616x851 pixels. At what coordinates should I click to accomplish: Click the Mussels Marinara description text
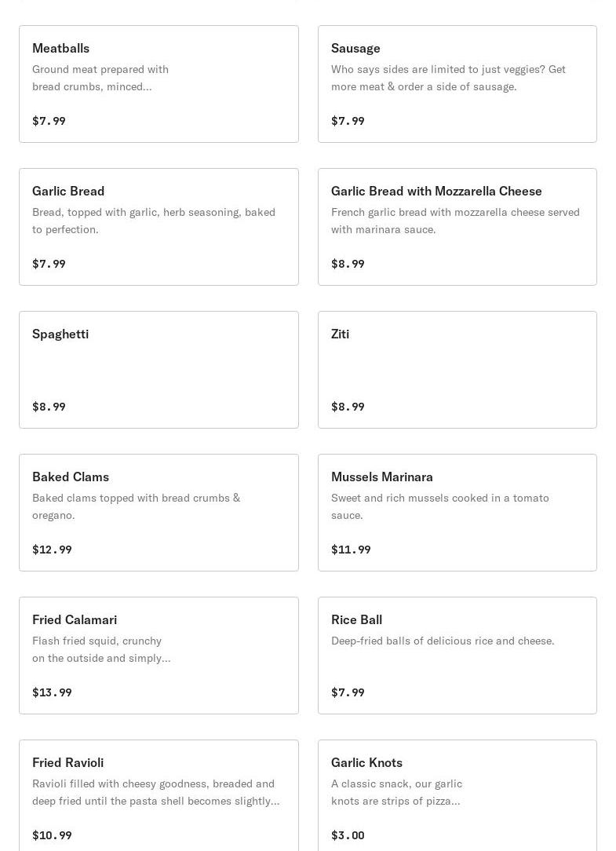[x=440, y=506]
